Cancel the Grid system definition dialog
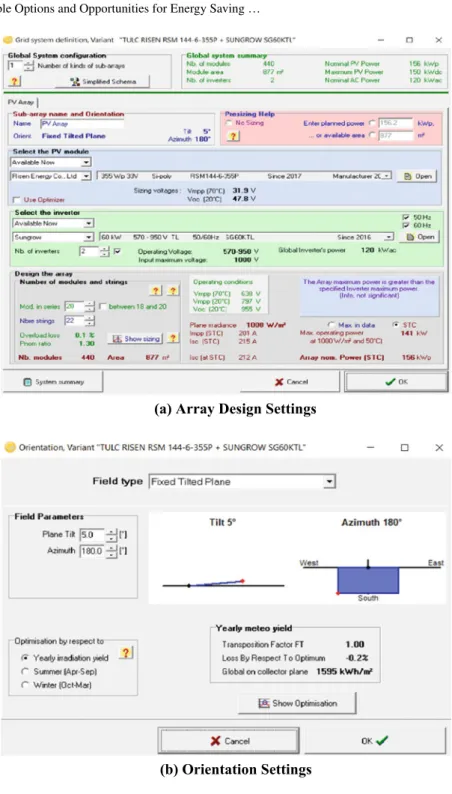Screen dimensions: 452x794 tap(291, 382)
